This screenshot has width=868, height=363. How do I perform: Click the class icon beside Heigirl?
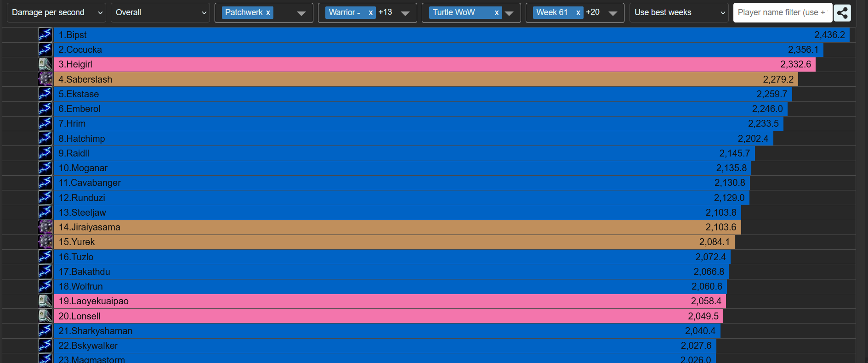pyautogui.click(x=45, y=64)
